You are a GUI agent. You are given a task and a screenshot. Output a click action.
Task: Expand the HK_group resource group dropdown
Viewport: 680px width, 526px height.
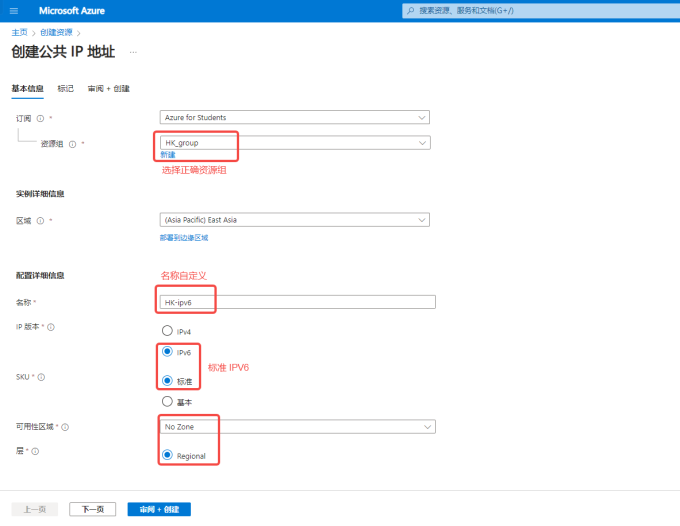(x=295, y=143)
